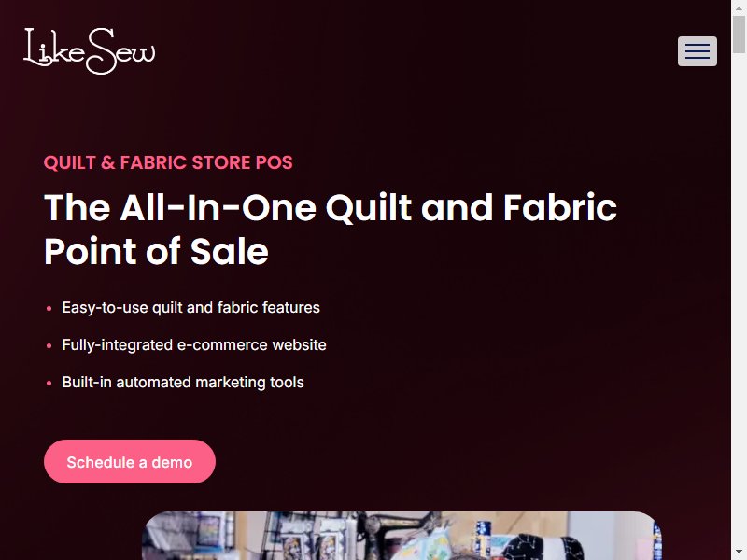This screenshot has height=560, width=747.
Task: Click the scrollbar down arrow
Action: click(x=739, y=553)
